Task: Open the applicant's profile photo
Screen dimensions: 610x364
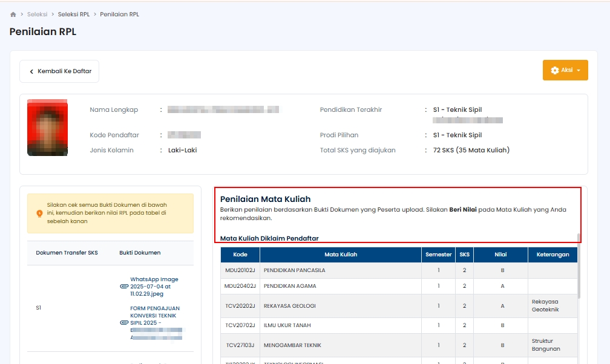Action: tap(47, 129)
